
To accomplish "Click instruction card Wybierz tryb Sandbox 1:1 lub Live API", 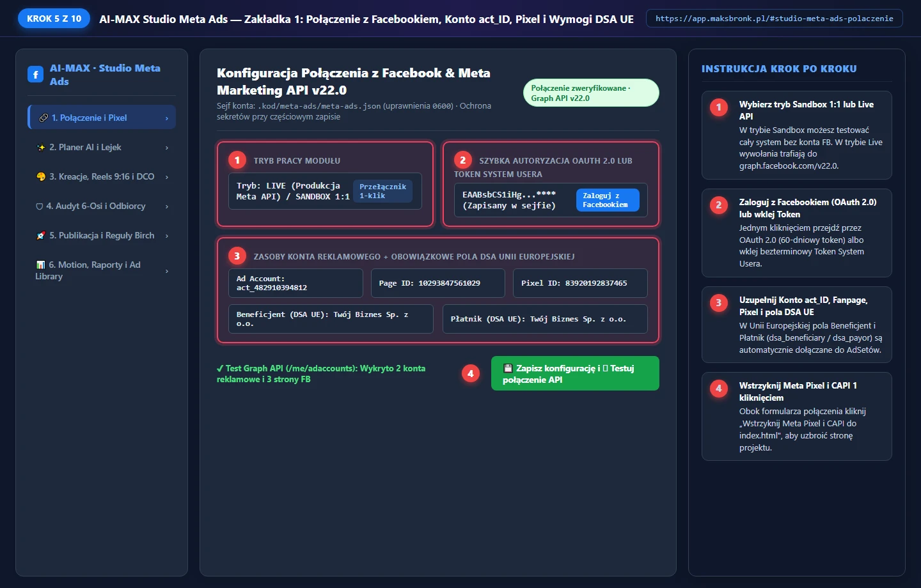I will point(797,135).
